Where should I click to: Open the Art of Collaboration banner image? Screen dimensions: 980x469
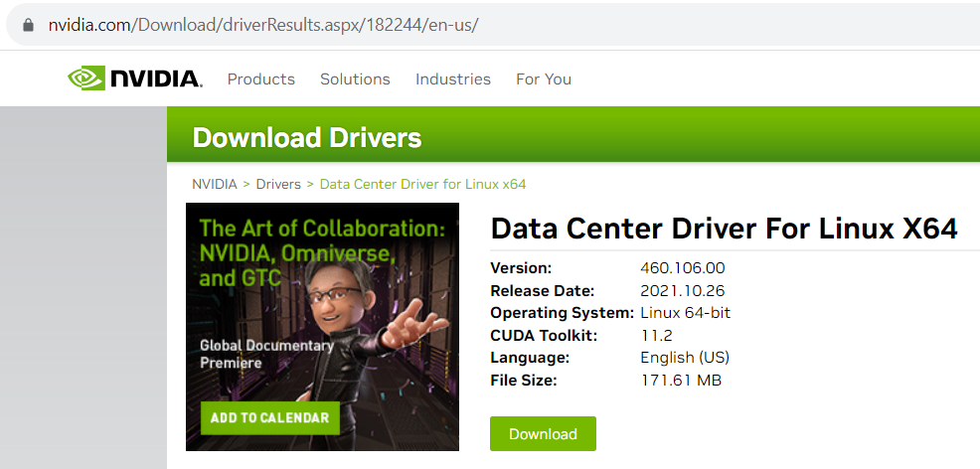tap(322, 327)
